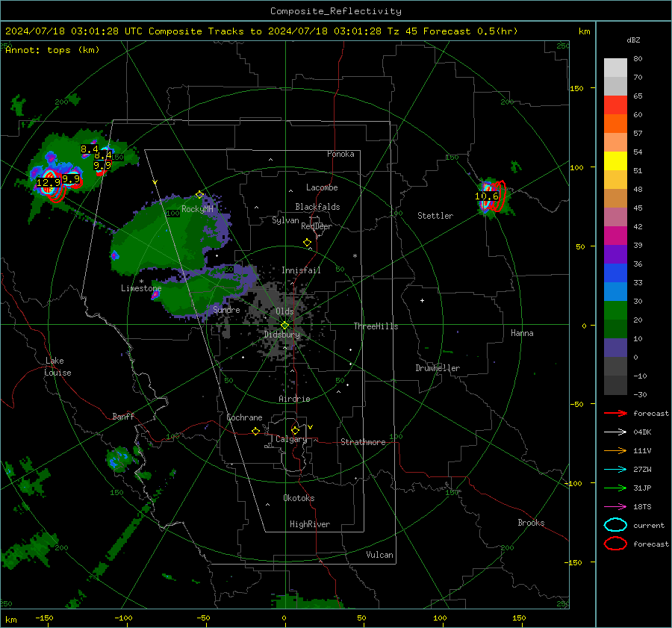The image size is (672, 628).
Task: Click the magenta 39 dBZ color swatch
Action: [615, 236]
